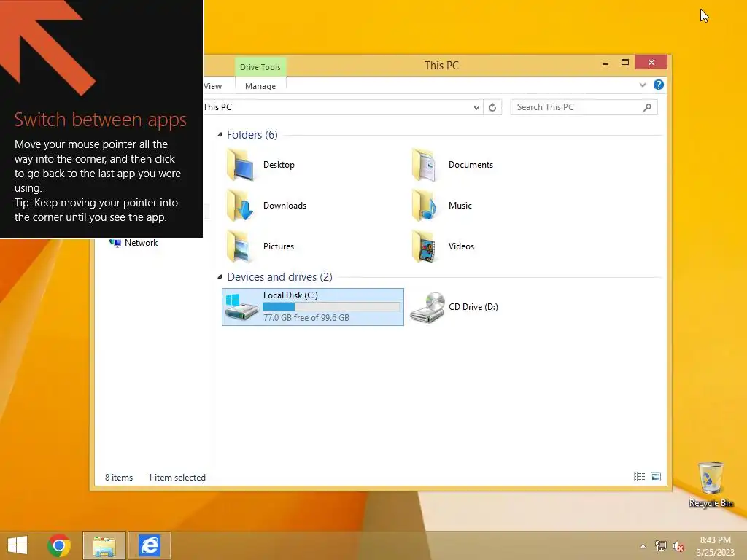Click the Local Disk (C:) usage bar
This screenshot has height=560, width=747.
click(332, 307)
